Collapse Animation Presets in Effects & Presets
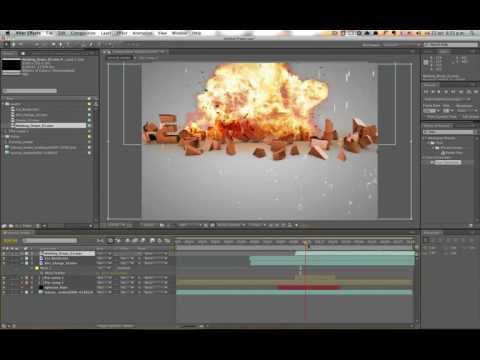The height and width of the screenshot is (360, 480). coord(425,137)
